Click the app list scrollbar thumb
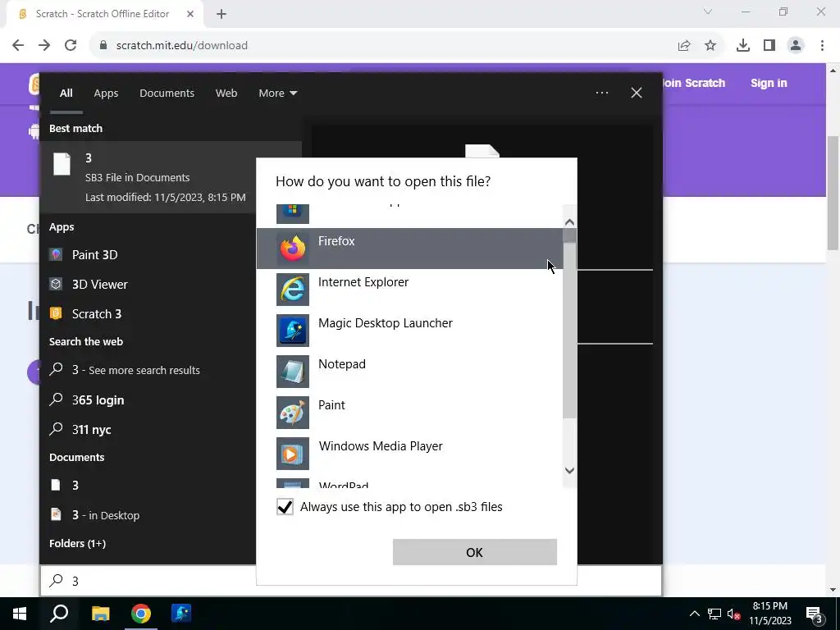840x630 pixels. [569, 324]
